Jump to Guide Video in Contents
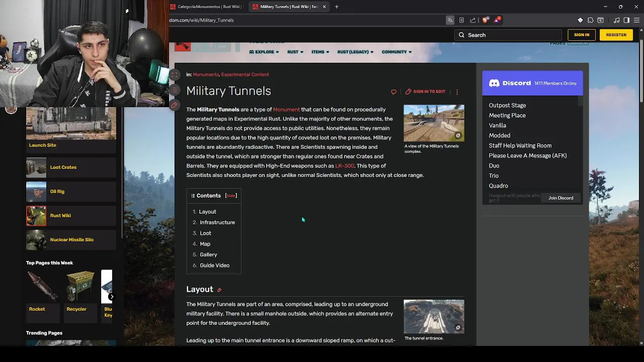Image resolution: width=644 pixels, height=362 pixels. pyautogui.click(x=214, y=265)
